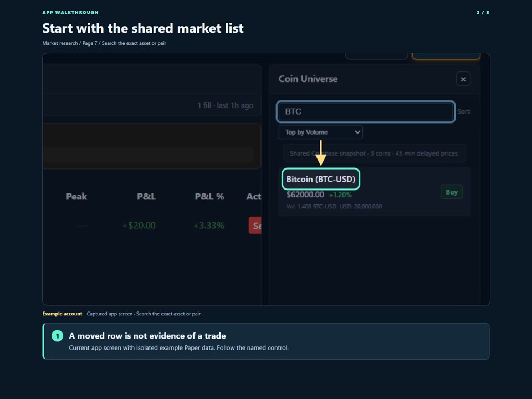Click the chevron arrow on the sort dropdown
The width and height of the screenshot is (532, 399).
[x=357, y=132]
